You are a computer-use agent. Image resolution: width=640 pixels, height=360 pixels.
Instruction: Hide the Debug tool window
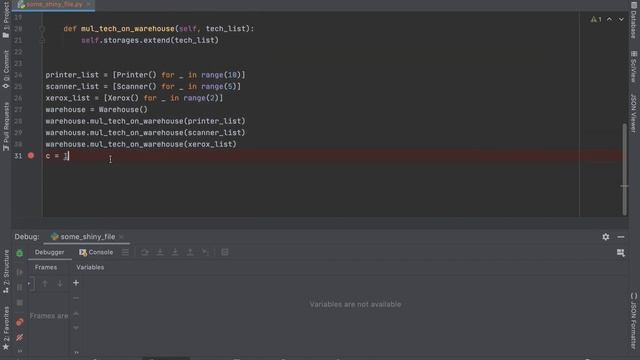621,237
